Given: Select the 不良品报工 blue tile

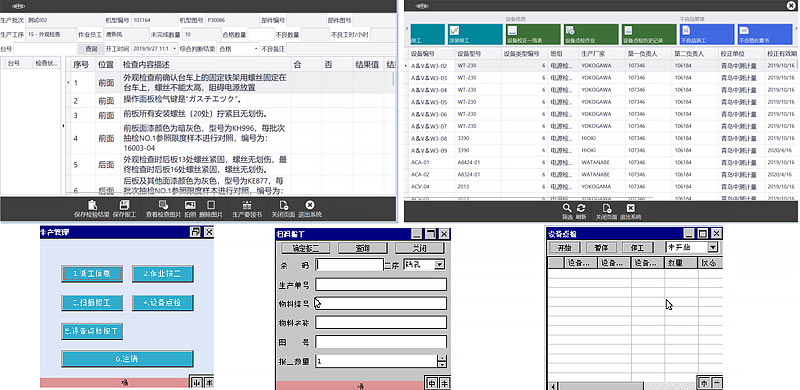Looking at the screenshot, I should tap(707, 34).
